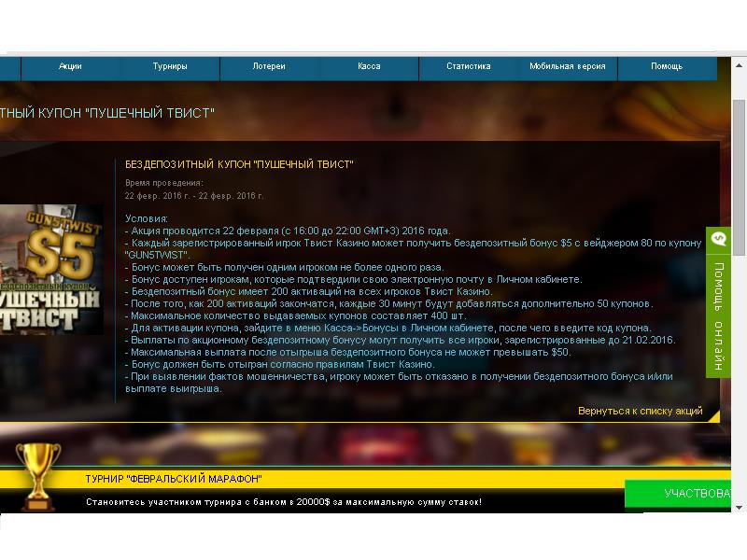Open the Акции menu item

click(70, 67)
